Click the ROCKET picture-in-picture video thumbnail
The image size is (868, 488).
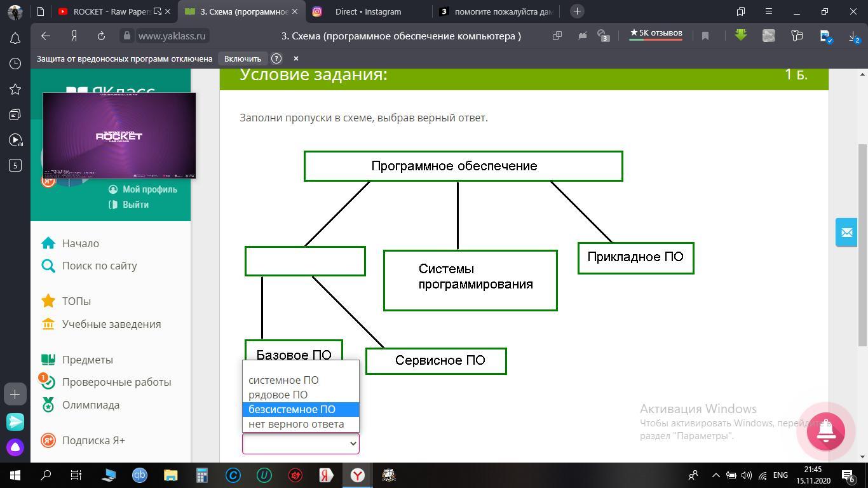click(x=119, y=136)
